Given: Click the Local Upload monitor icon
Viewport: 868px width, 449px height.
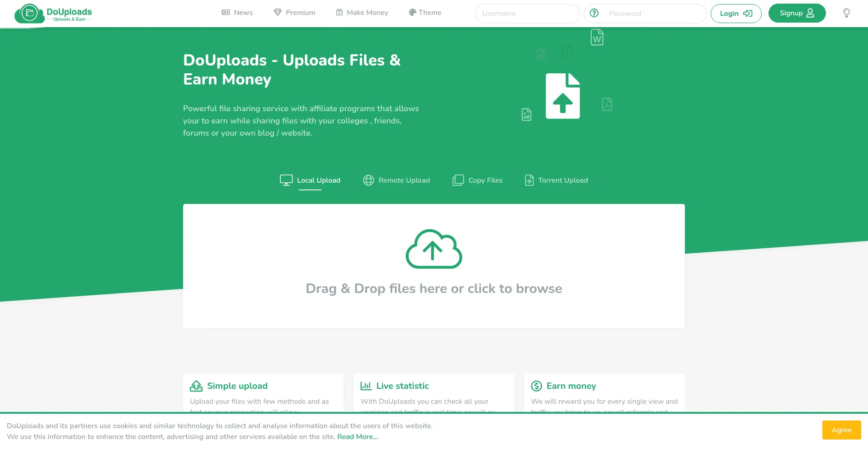Looking at the screenshot, I should (286, 180).
